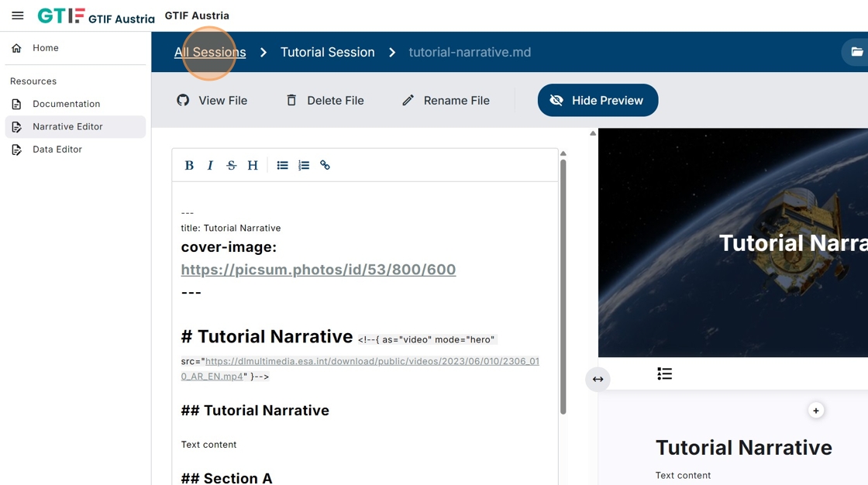Insert a numbered list
868x485 pixels.
pos(304,165)
